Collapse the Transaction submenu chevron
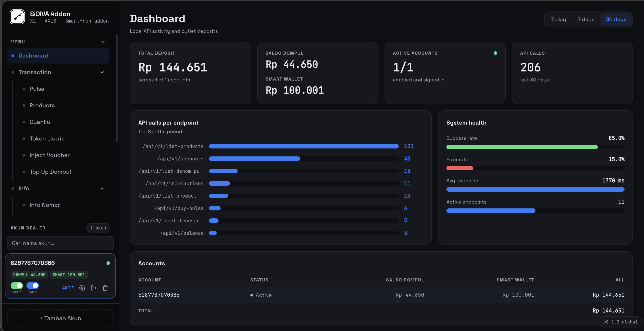This screenshot has height=331, width=644. click(102, 72)
